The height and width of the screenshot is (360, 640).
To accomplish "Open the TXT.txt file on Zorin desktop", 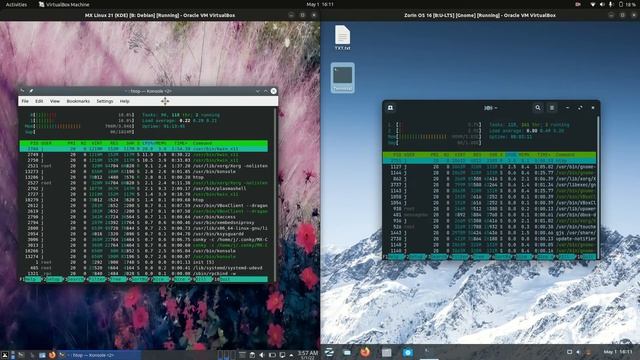I will [342, 38].
